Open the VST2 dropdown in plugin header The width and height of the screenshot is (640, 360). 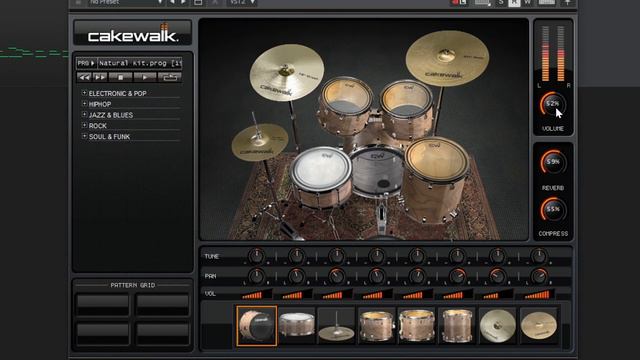point(242,2)
